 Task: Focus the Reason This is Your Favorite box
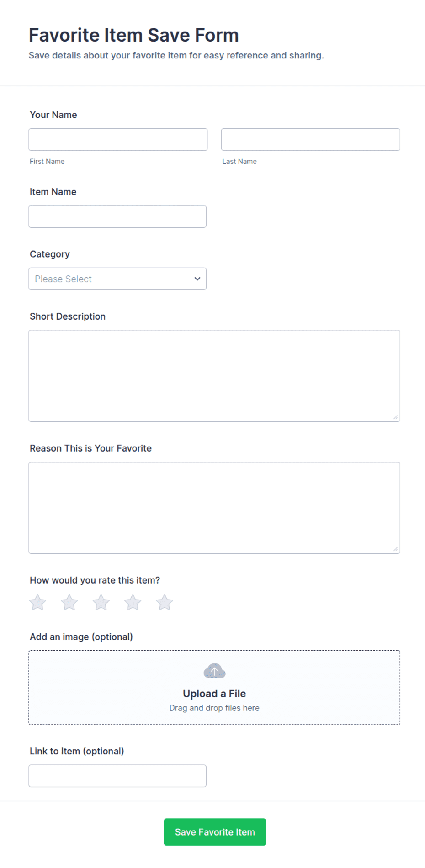pos(214,508)
